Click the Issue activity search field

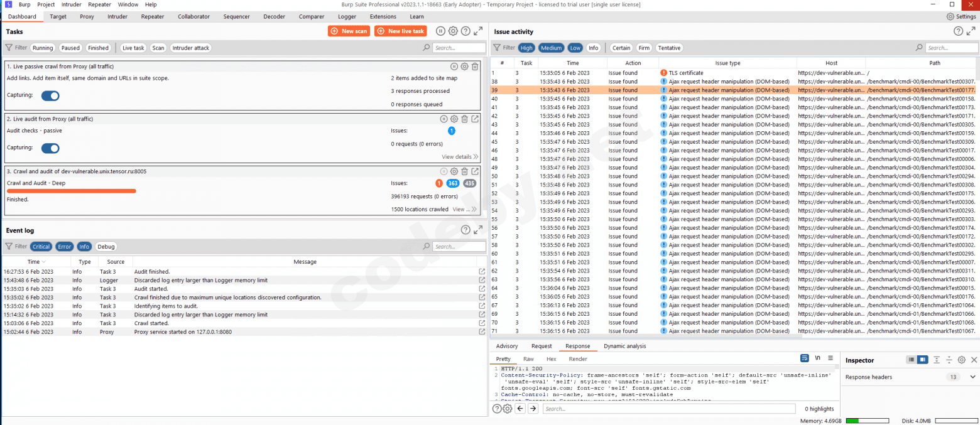click(951, 48)
